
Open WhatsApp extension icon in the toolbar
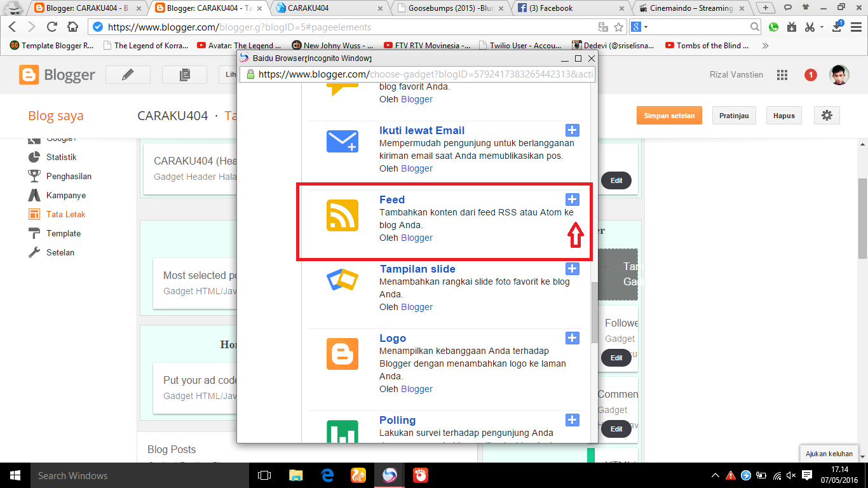click(775, 27)
